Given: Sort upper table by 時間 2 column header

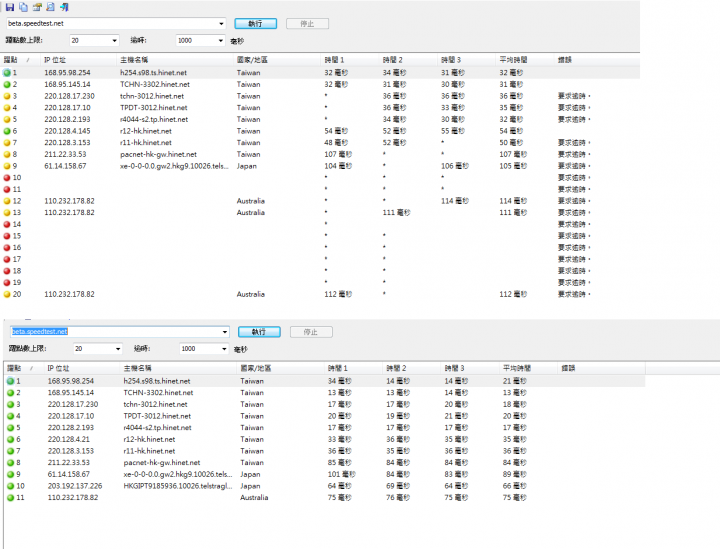Looking at the screenshot, I should (409, 60).
